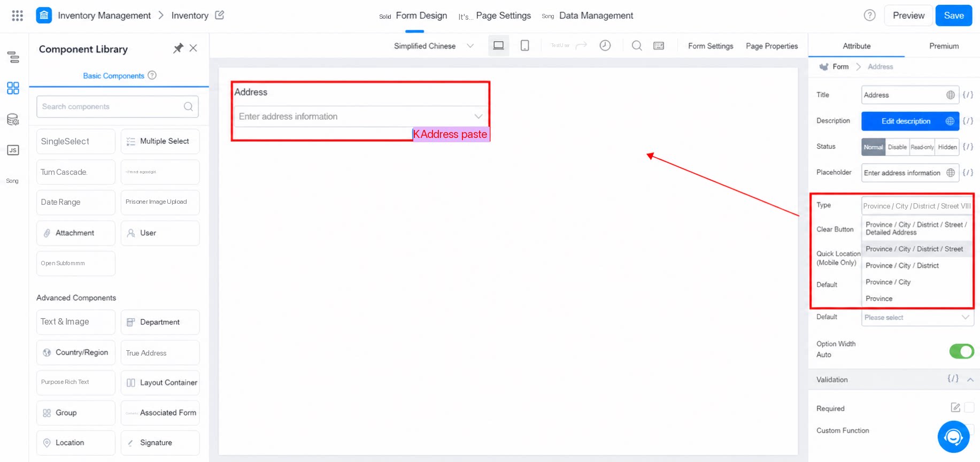980x462 pixels.
Task: Pin the Component Library panel
Action: (x=178, y=48)
